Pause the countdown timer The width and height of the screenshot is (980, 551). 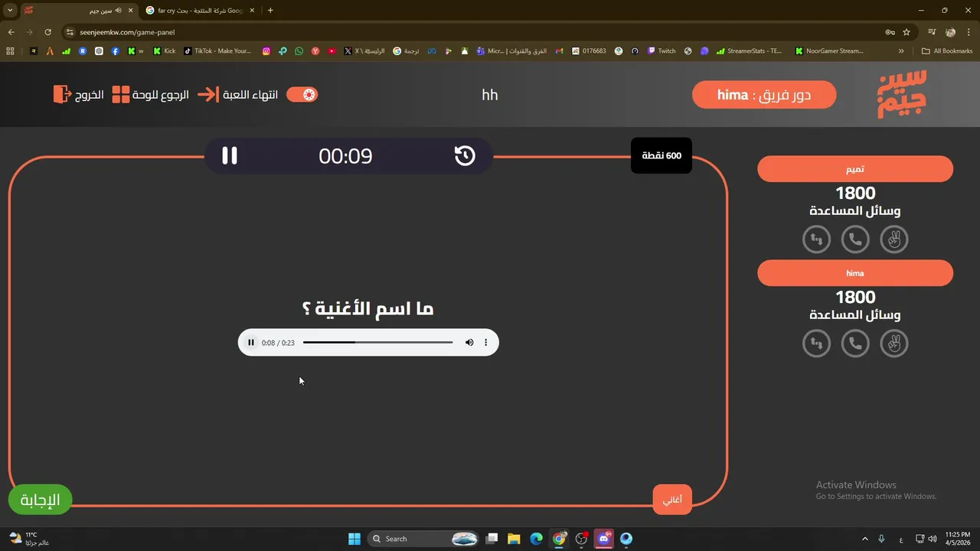point(230,156)
